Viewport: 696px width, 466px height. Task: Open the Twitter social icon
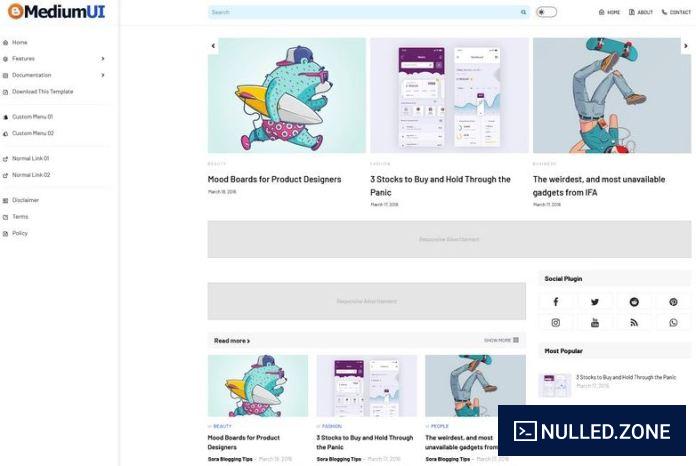(x=595, y=302)
